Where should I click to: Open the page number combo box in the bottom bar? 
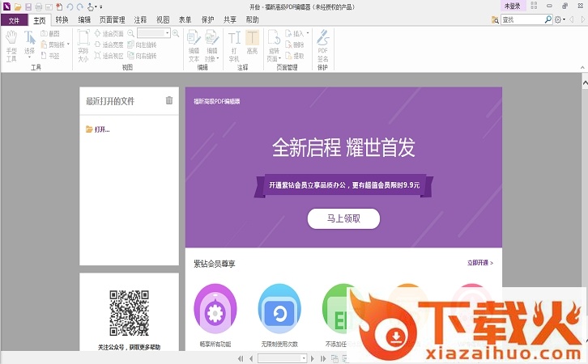coord(283,358)
